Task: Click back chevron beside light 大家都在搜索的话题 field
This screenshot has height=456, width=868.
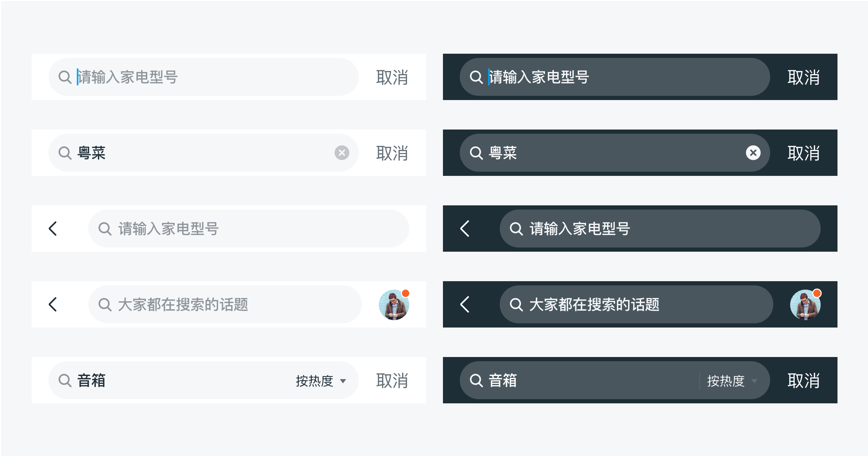Action: [53, 304]
